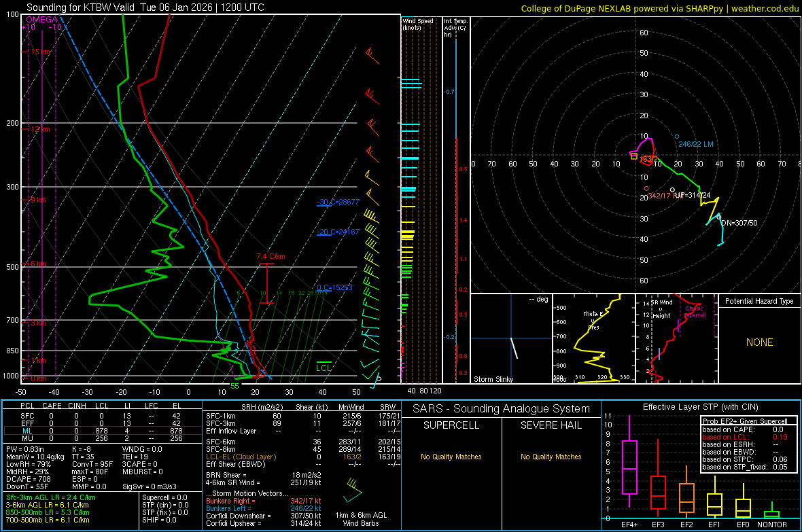Image resolution: width=802 pixels, height=532 pixels.
Task: Click the 'SR Wind v. Height' inset label
Action: click(661, 309)
